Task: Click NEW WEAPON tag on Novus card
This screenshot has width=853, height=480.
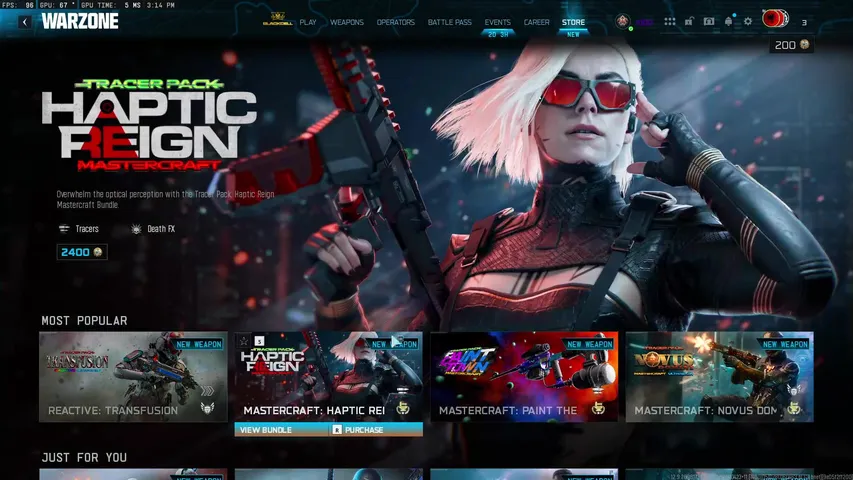Action: coord(785,344)
